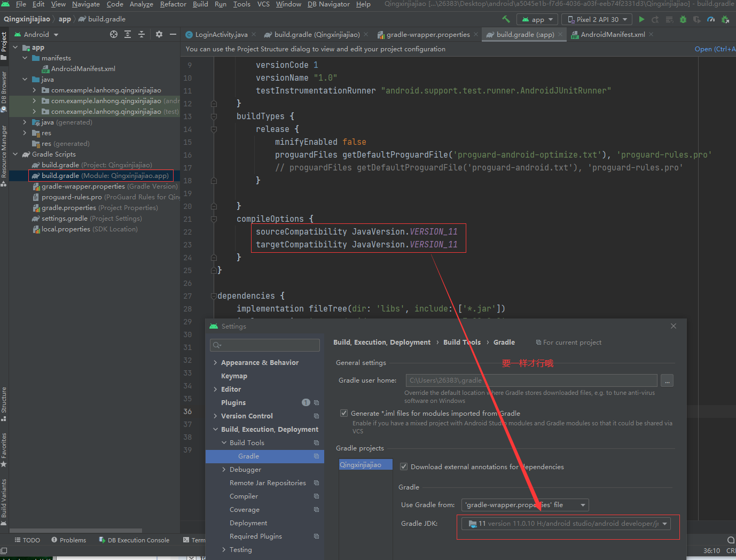
Task: Open the Use Gradle from dropdown
Action: point(525,505)
